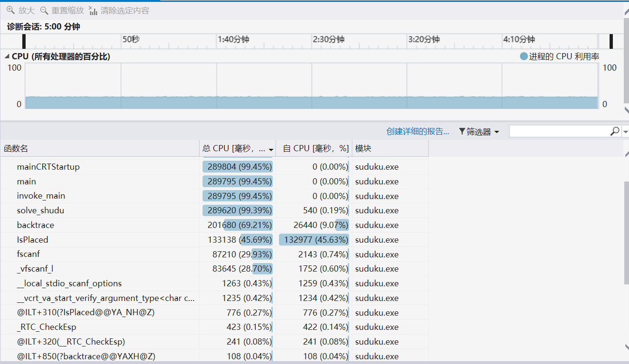Image resolution: width=629 pixels, height=364 pixels.
Task: Click the left black timeline selection handle
Action: [x=24, y=41]
